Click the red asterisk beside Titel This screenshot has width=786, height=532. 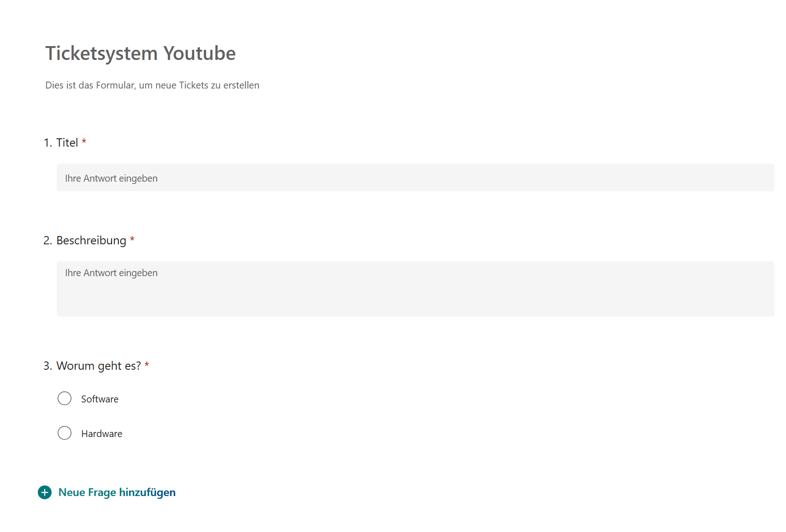coord(84,142)
